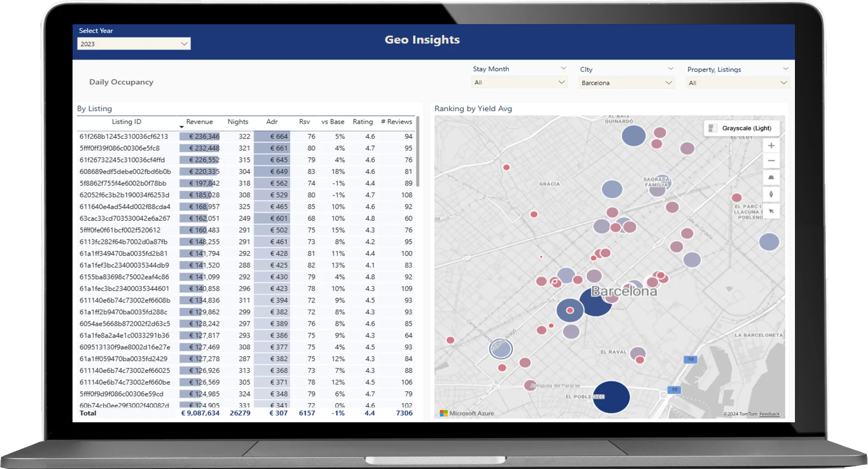Screen dimensions: 868x469
Task: Collapse the Property, Listings header chevron
Action: [x=786, y=69]
